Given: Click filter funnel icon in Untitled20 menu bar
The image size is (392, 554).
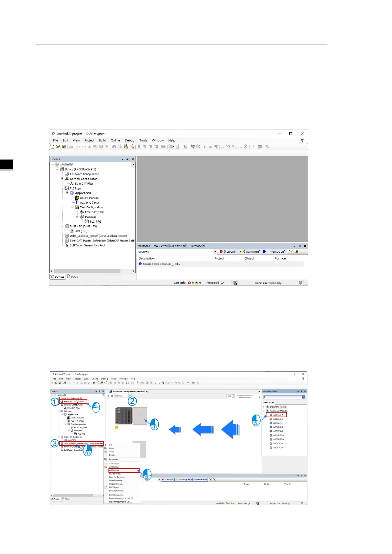Looking at the screenshot, I should pos(302,140).
